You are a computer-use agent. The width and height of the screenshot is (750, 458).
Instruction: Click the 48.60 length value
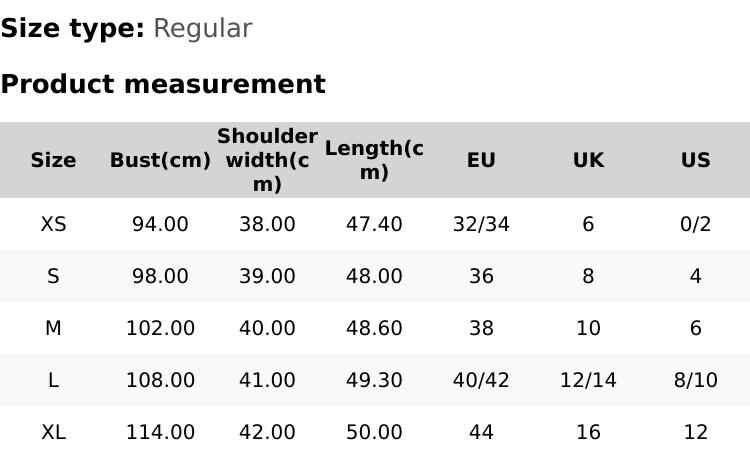pos(374,328)
